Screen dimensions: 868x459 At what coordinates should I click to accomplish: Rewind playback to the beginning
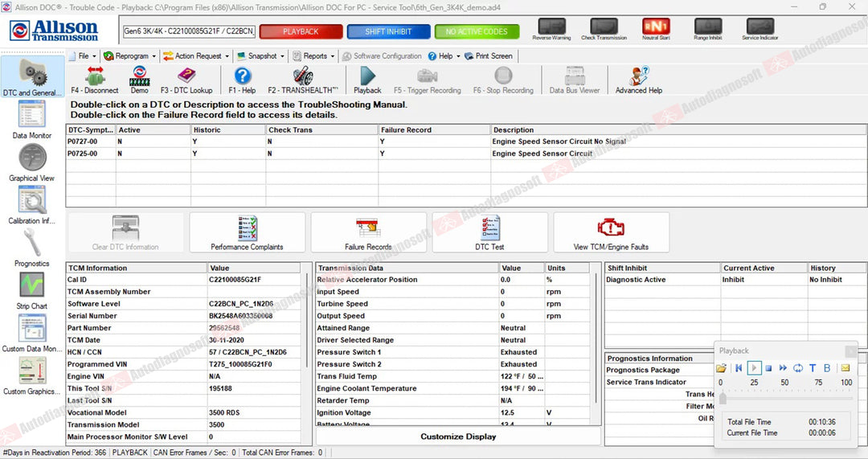[x=739, y=367]
